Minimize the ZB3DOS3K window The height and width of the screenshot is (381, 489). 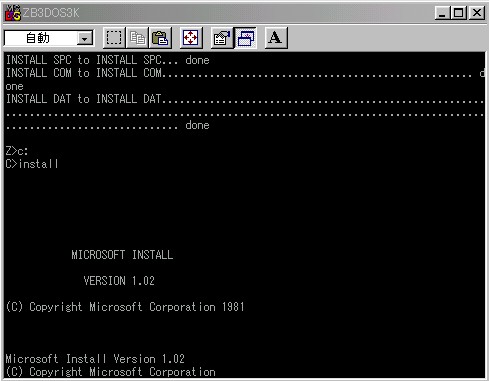442,13
